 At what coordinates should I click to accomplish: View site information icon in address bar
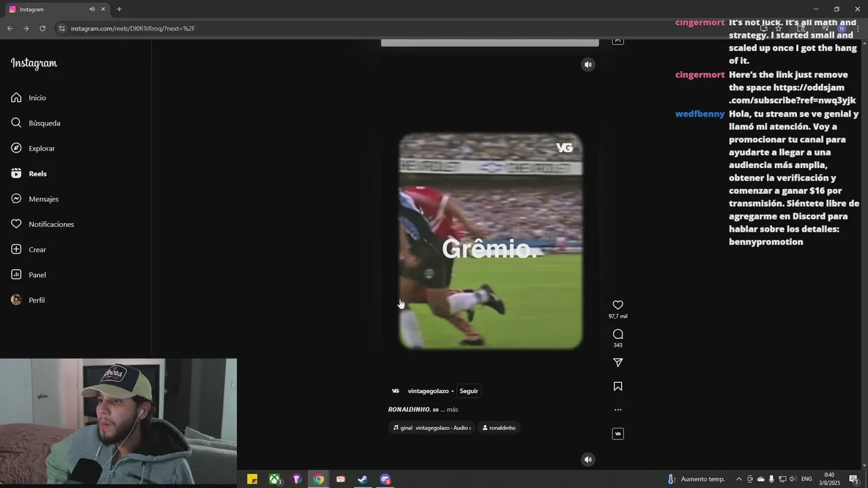pos(62,28)
